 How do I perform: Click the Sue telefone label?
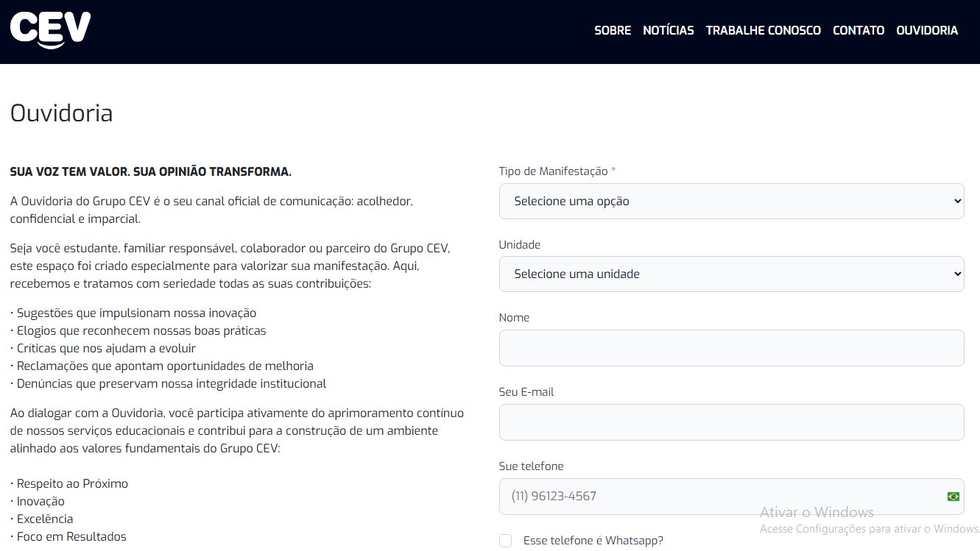pyautogui.click(x=532, y=466)
